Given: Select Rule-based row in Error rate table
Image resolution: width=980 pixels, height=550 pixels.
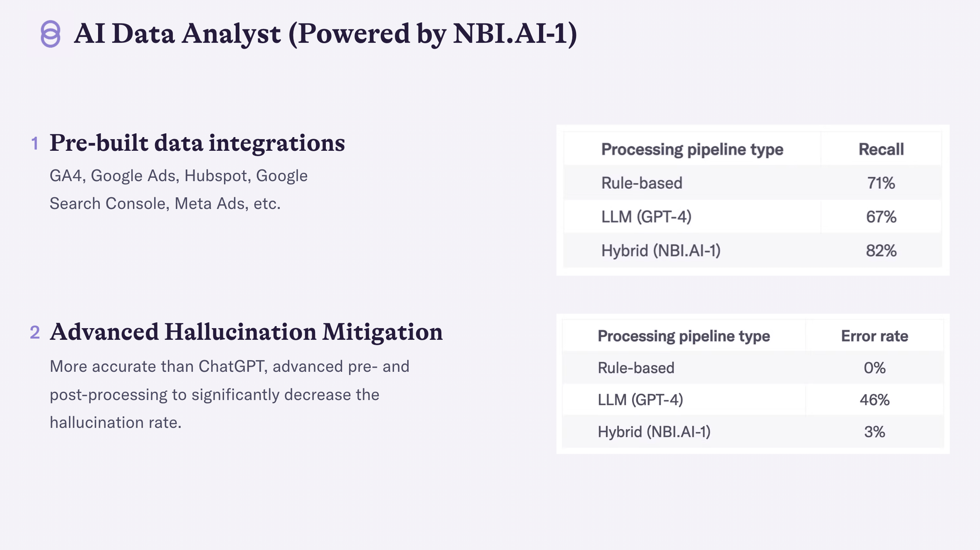Looking at the screenshot, I should pyautogui.click(x=753, y=368).
